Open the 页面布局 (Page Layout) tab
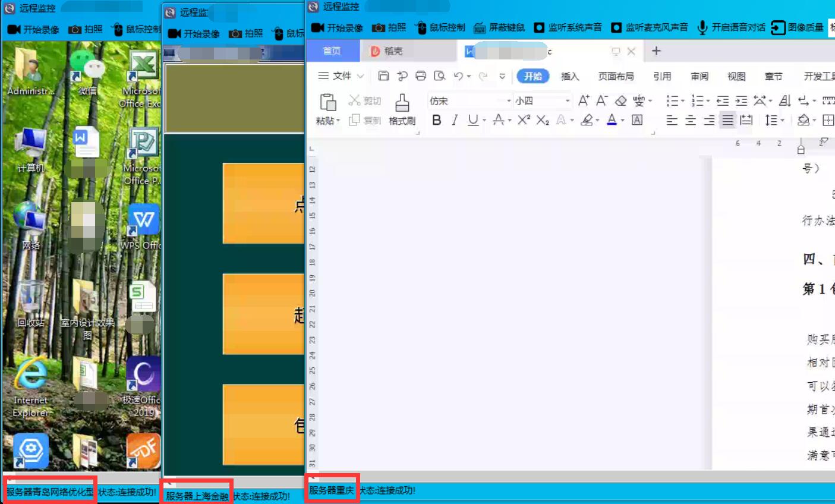This screenshot has height=504, width=835. click(616, 76)
